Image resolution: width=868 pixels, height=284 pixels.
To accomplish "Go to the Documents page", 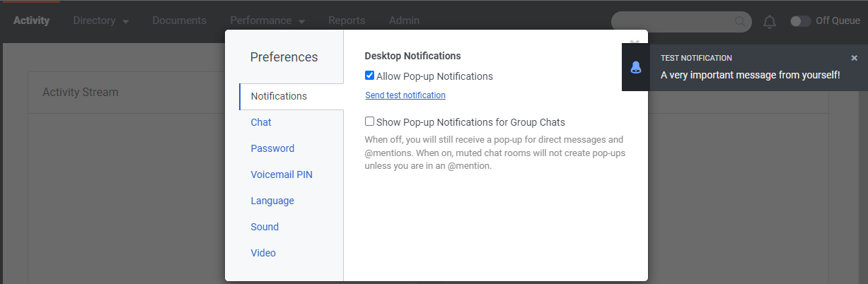I will [x=179, y=20].
